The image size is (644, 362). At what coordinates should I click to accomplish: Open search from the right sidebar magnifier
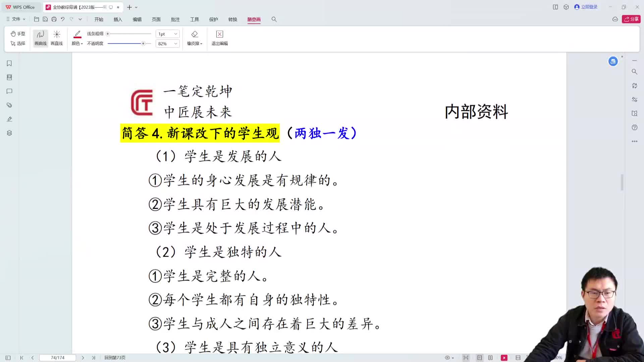coord(634,71)
